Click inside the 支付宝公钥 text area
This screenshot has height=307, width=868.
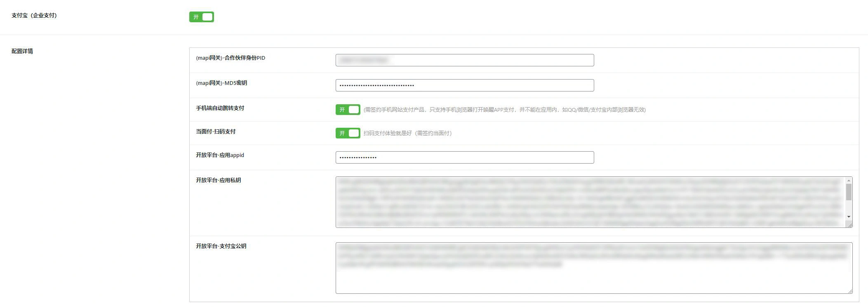[594, 268]
